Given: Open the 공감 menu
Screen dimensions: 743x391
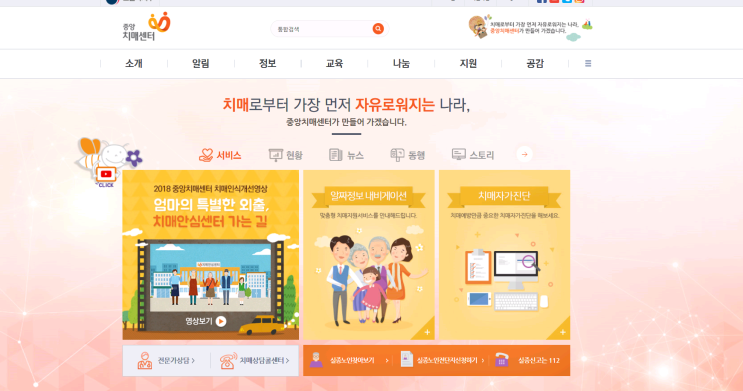Looking at the screenshot, I should coord(535,64).
